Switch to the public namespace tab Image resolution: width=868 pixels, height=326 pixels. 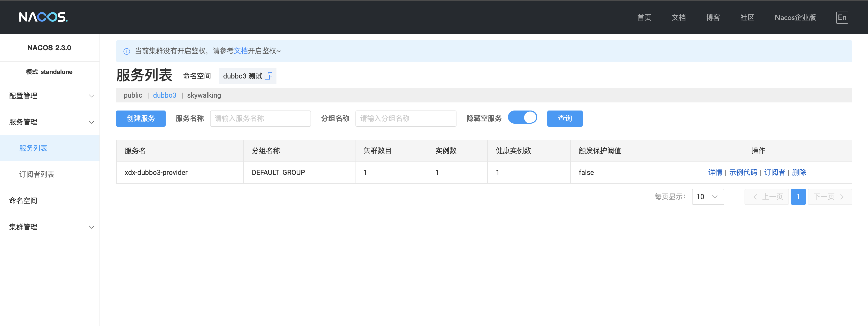133,95
